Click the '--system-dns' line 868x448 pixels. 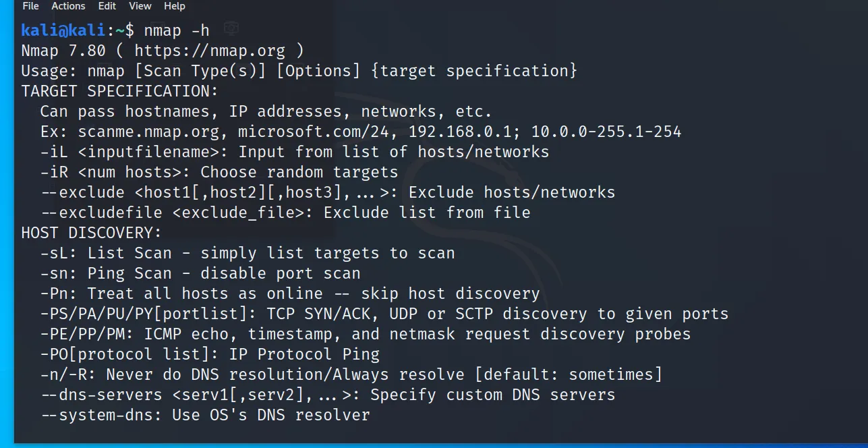coord(205,415)
